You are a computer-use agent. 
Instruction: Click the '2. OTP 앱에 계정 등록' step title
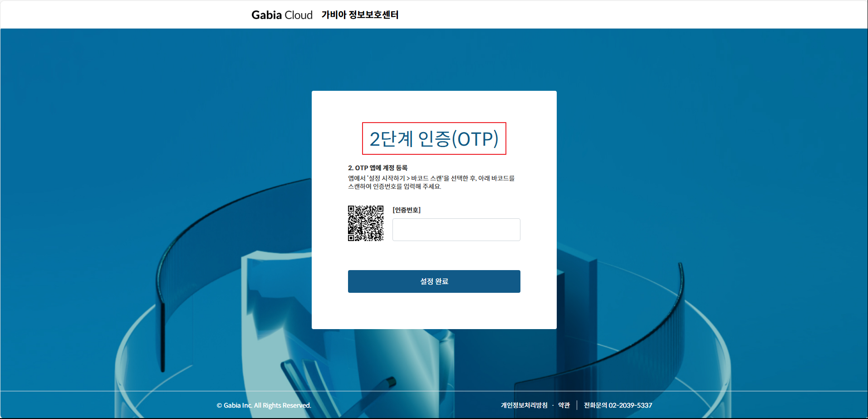378,168
